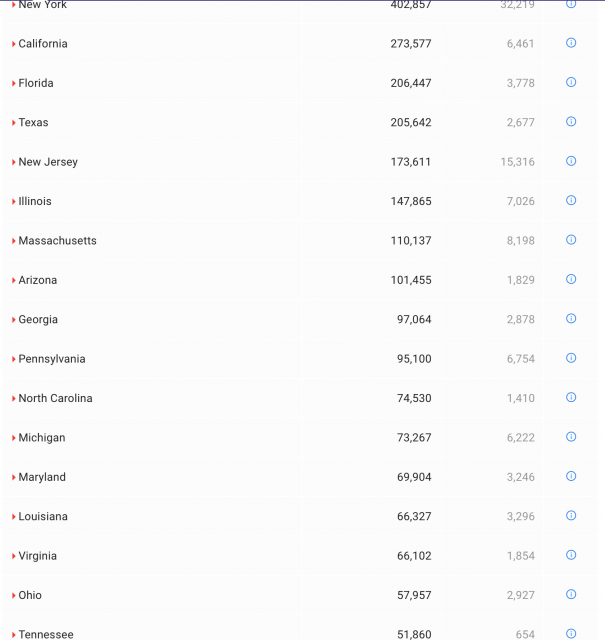Screen dimensions: 605x640
Task: Show info for New Jersey row
Action: coord(571,161)
